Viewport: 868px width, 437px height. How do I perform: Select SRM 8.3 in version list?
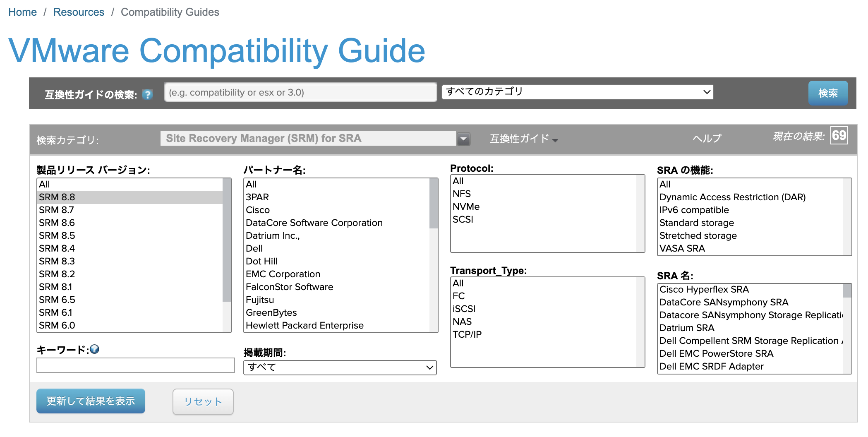[130, 261]
